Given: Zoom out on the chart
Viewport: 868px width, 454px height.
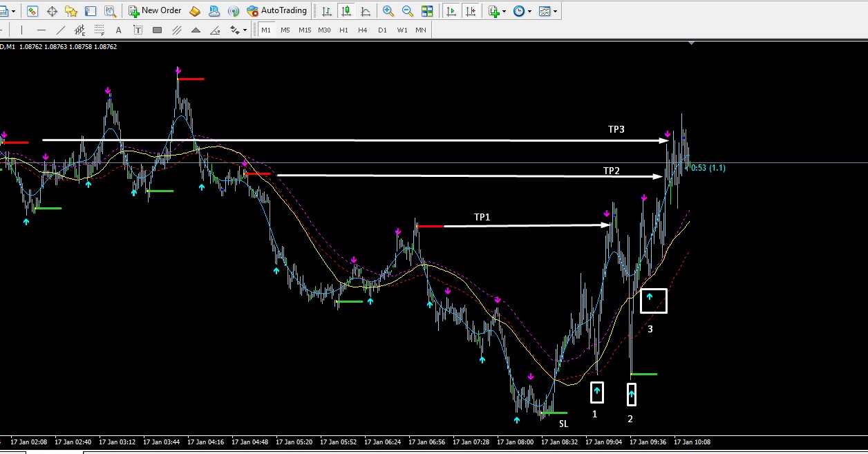Looking at the screenshot, I should coord(408,11).
